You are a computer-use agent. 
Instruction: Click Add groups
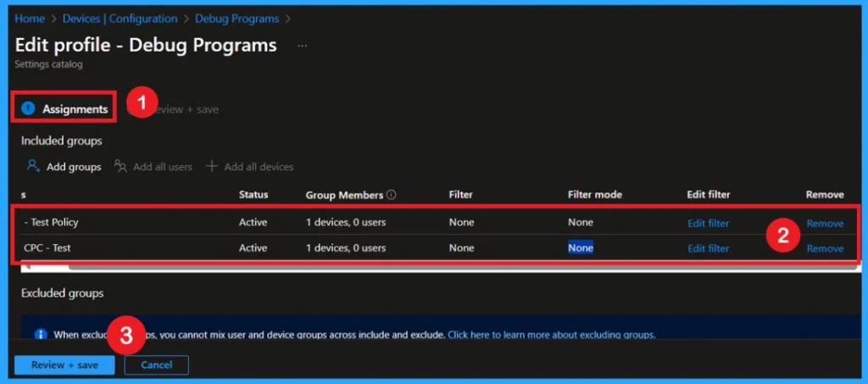click(64, 166)
